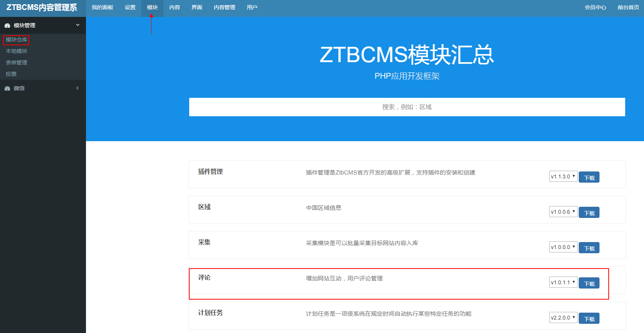Screen dimensions: 644x333
Task: Click the 采集模块 description text
Action: tap(362, 243)
